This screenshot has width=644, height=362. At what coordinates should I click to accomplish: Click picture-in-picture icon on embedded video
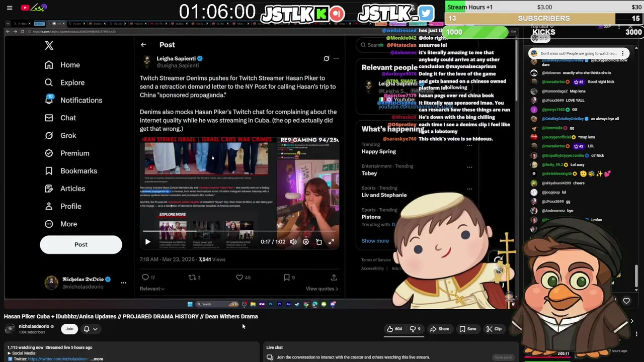[x=318, y=242]
